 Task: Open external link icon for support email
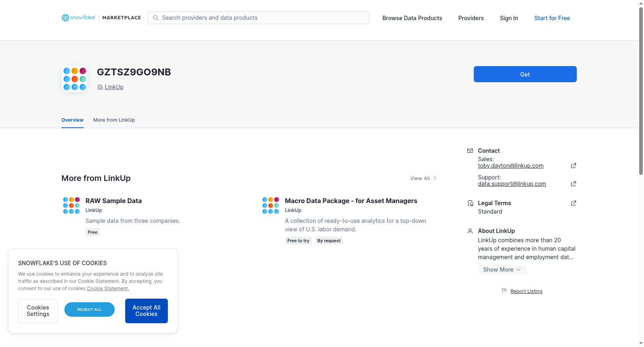tap(574, 184)
